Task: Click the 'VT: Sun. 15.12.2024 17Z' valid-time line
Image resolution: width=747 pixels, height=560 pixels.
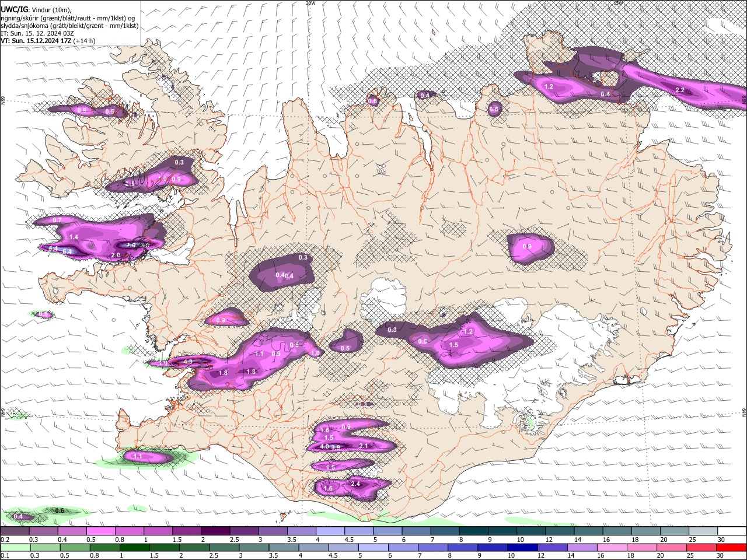Action: click(x=36, y=41)
